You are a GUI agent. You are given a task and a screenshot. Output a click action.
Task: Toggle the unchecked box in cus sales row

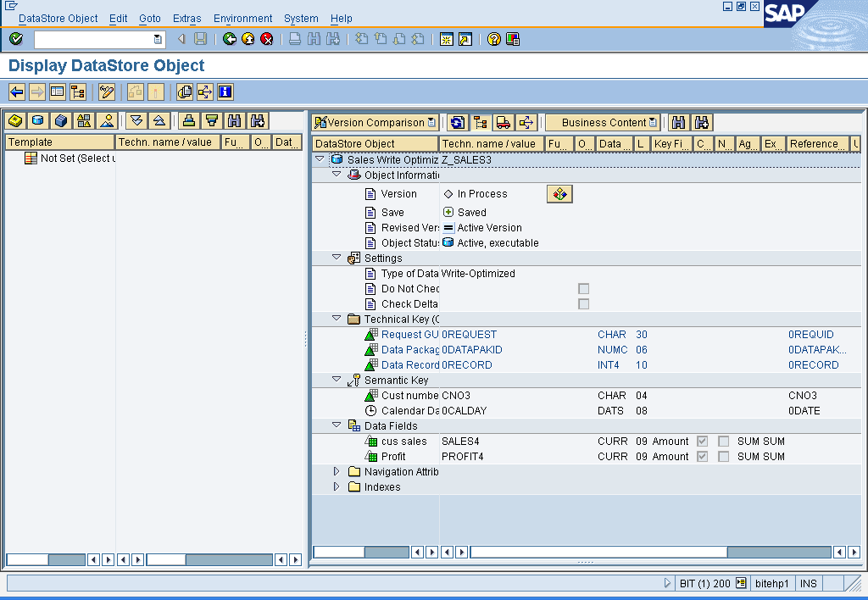[724, 442]
